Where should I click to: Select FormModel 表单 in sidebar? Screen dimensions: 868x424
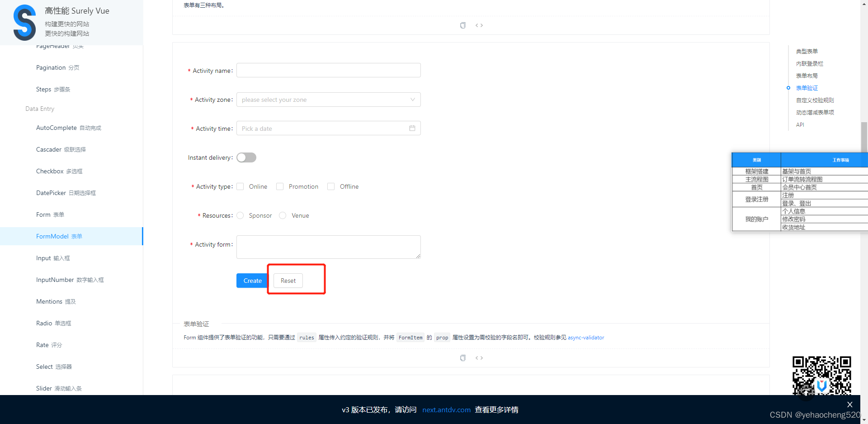pyautogui.click(x=71, y=236)
